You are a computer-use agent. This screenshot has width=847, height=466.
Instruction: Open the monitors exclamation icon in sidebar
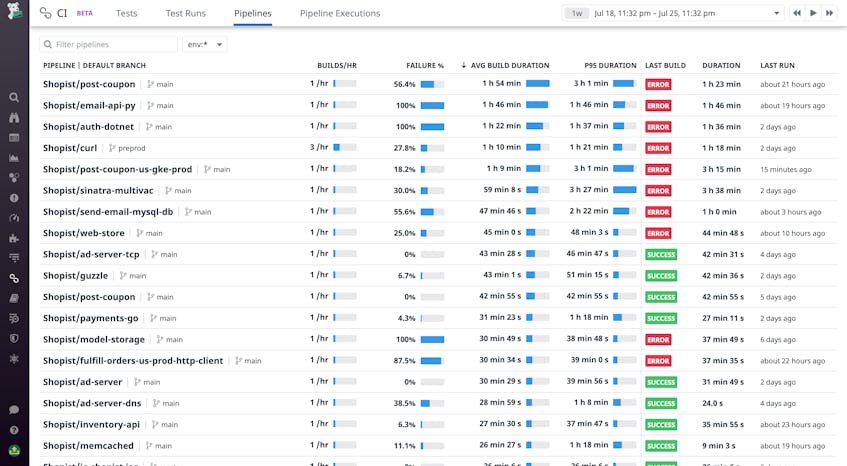14,198
